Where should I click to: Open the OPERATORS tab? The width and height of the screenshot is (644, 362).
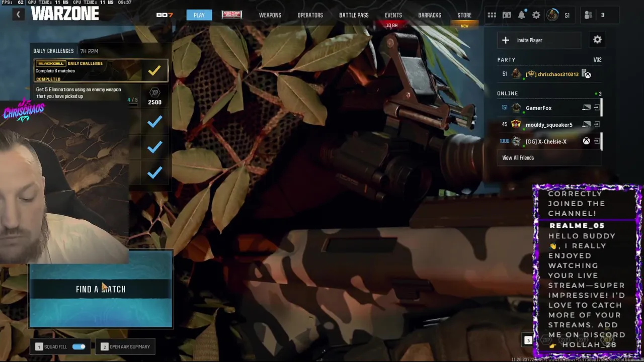pyautogui.click(x=310, y=15)
